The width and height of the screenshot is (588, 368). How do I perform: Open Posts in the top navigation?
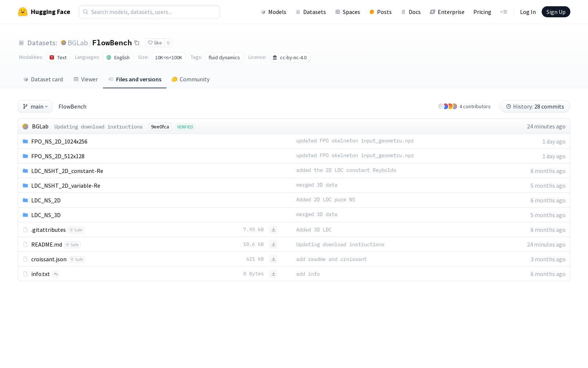pos(380,12)
